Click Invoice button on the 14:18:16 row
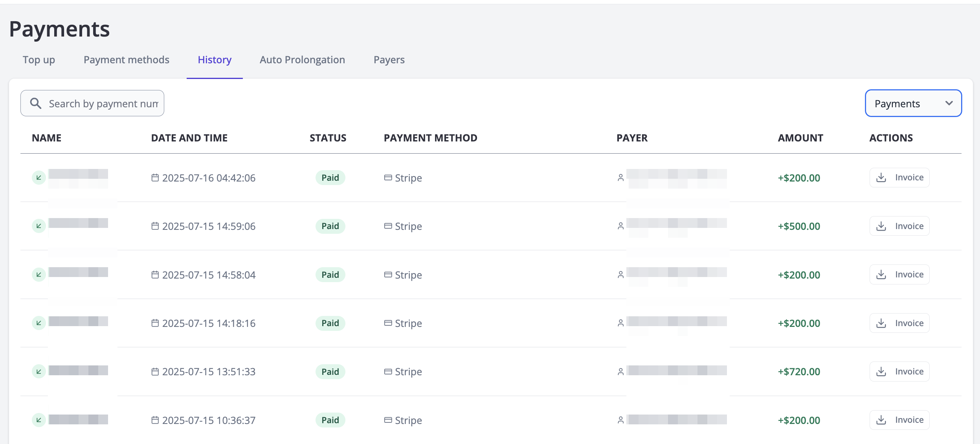This screenshot has height=444, width=980. point(899,323)
